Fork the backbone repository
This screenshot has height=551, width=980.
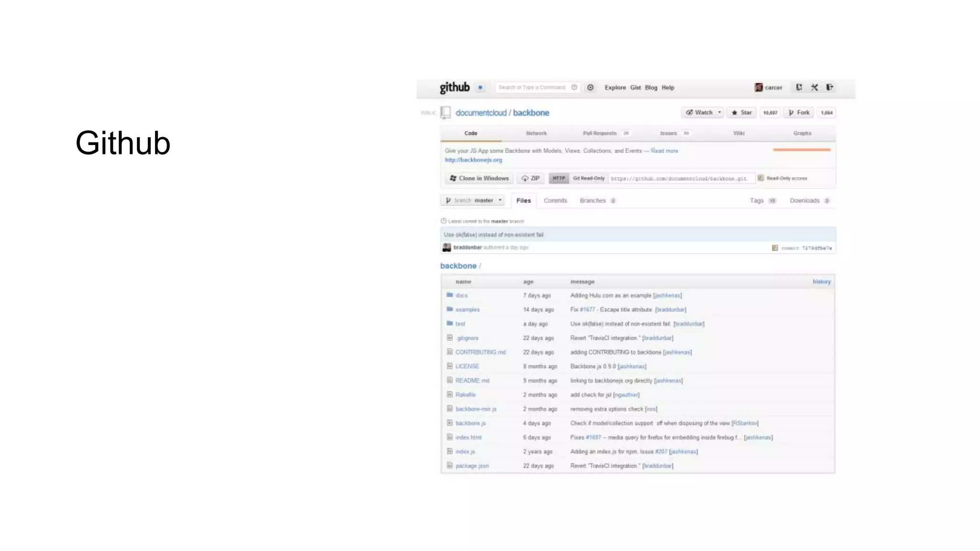[799, 112]
